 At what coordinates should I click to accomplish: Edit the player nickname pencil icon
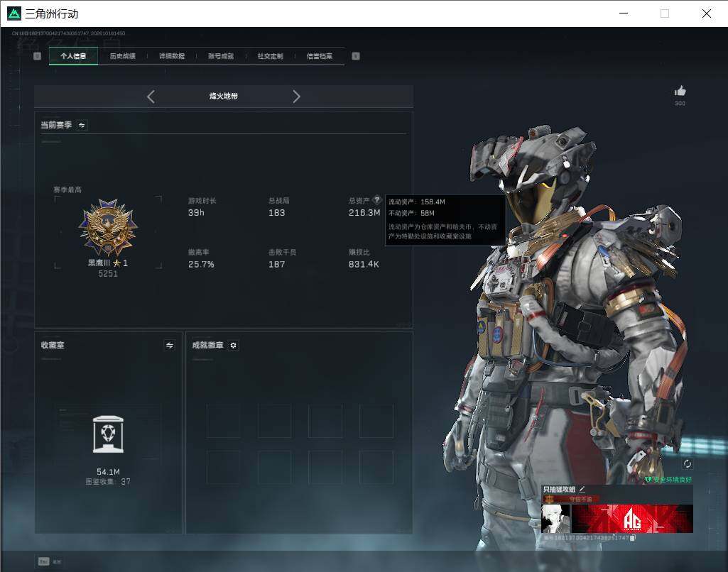coord(582,489)
